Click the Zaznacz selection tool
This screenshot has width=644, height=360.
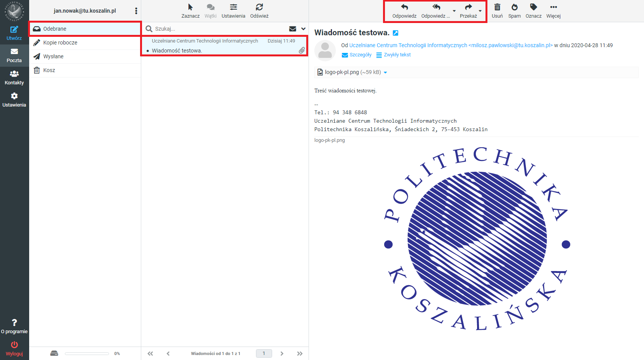190,11
